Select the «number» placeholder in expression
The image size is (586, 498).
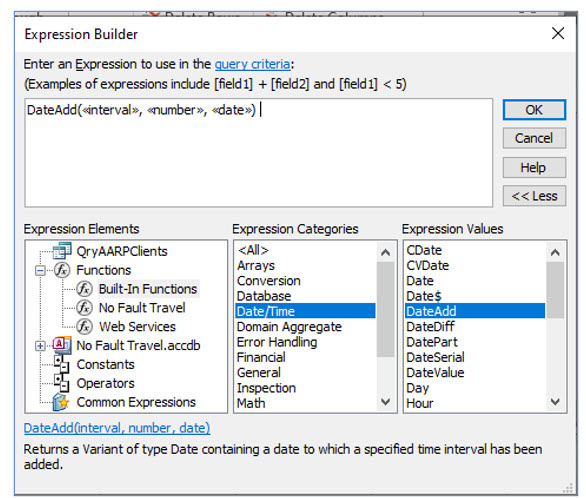176,110
